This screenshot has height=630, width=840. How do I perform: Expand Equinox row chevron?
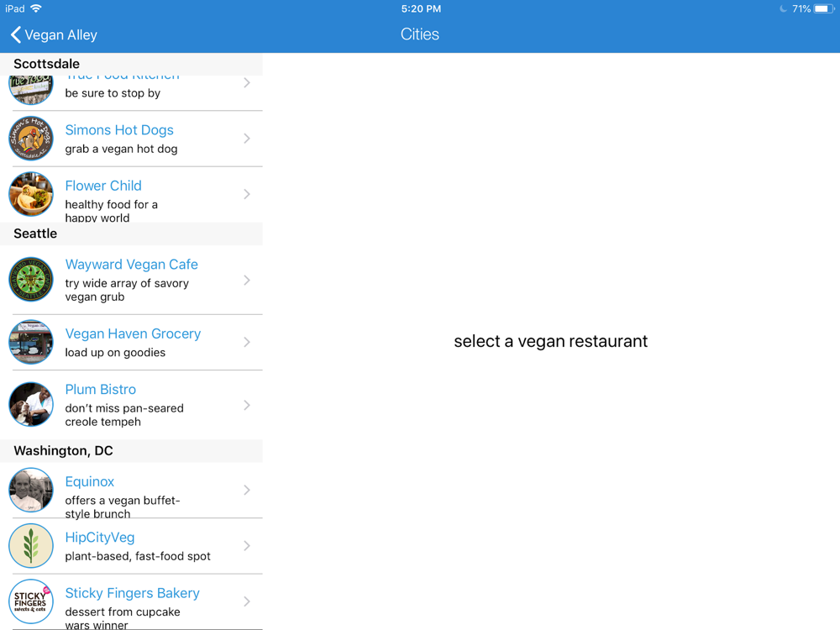pyautogui.click(x=246, y=490)
